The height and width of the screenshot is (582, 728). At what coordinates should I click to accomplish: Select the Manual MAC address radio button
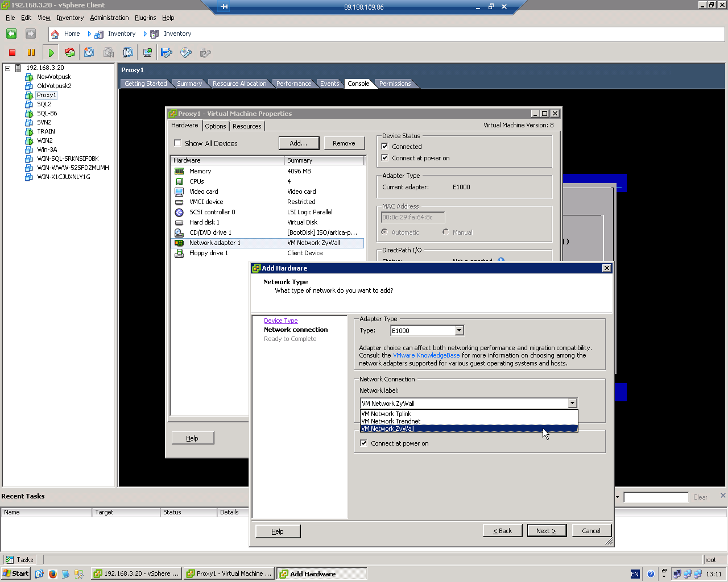point(446,232)
